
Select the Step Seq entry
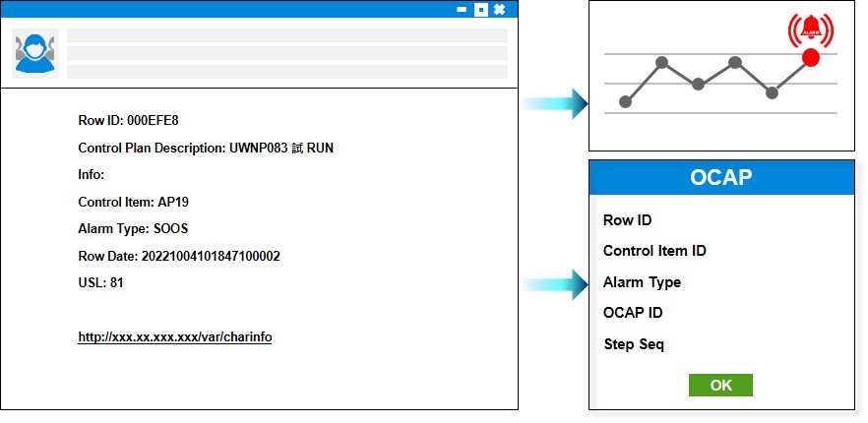pyautogui.click(x=634, y=344)
